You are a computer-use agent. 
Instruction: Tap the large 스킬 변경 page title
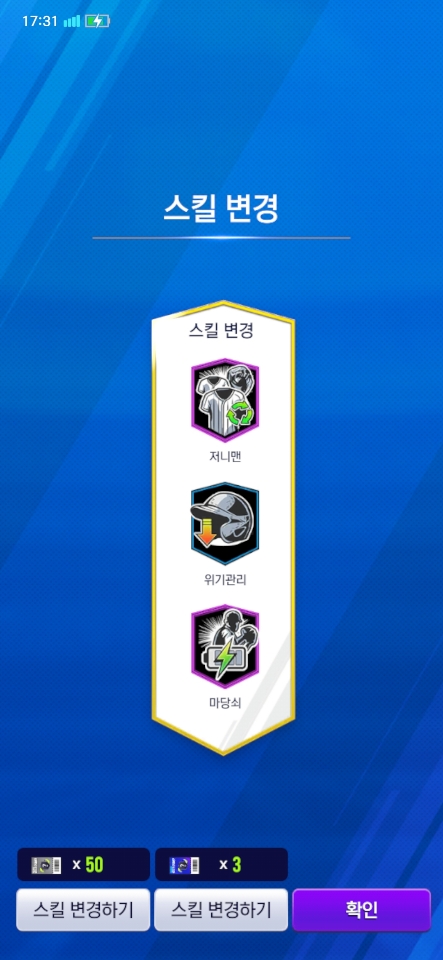pos(221,209)
